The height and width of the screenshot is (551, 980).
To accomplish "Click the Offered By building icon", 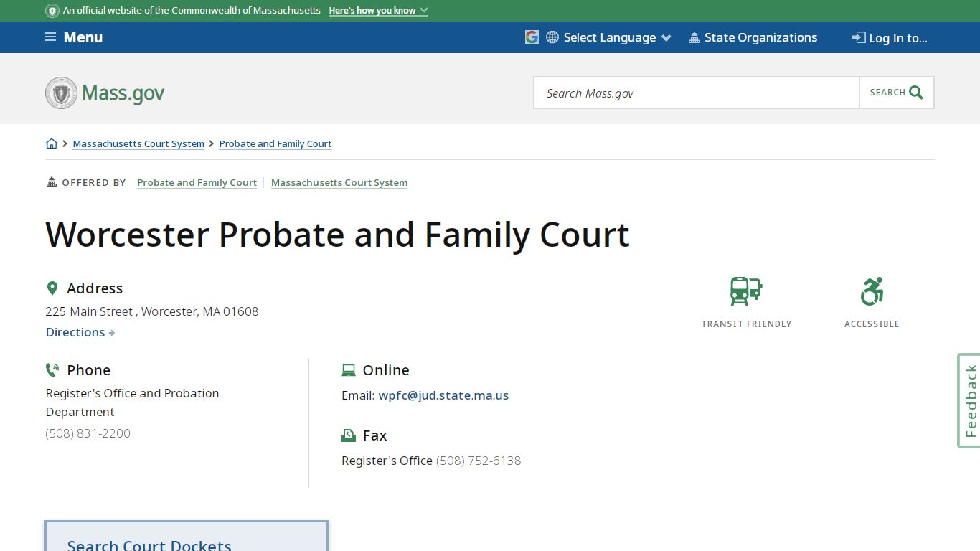I will pyautogui.click(x=51, y=182).
